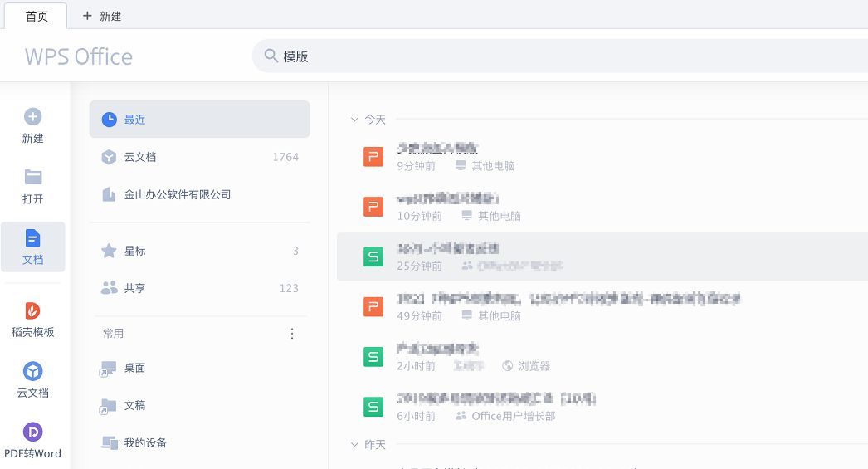Click the 我的设备 devices icon
This screenshot has height=469, width=868.
pos(109,442)
